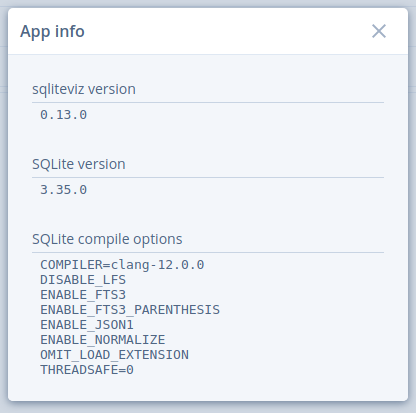Viewport: 416px width, 413px height.
Task: Close the App info dialog
Action: tap(379, 31)
